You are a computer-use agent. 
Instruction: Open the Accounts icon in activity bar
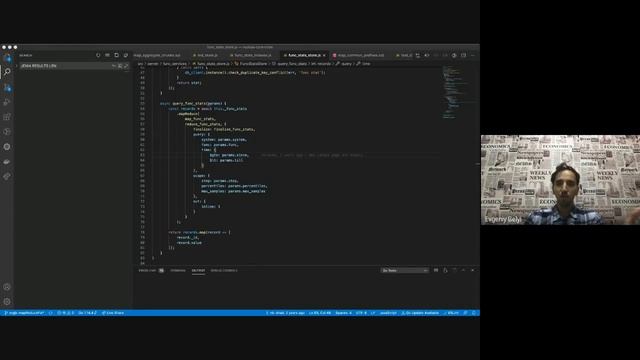tap(7, 287)
